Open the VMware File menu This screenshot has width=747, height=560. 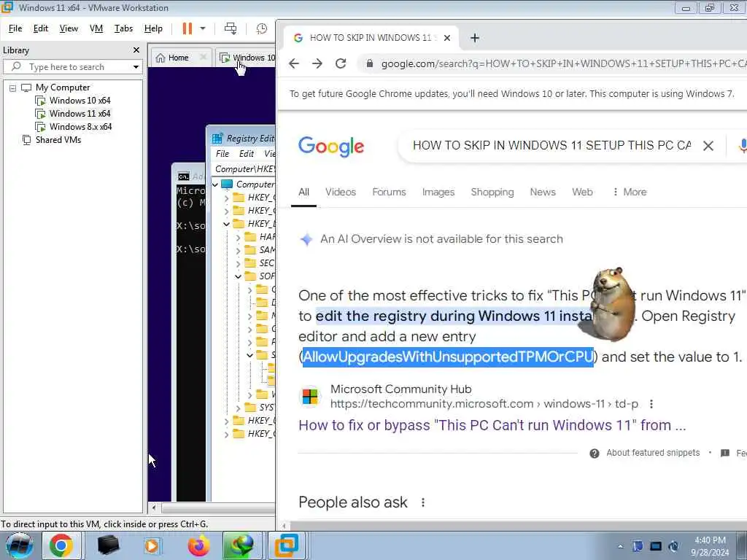(15, 28)
